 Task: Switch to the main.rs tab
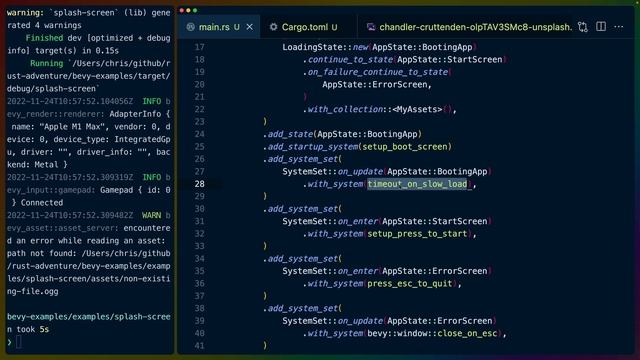point(219,27)
